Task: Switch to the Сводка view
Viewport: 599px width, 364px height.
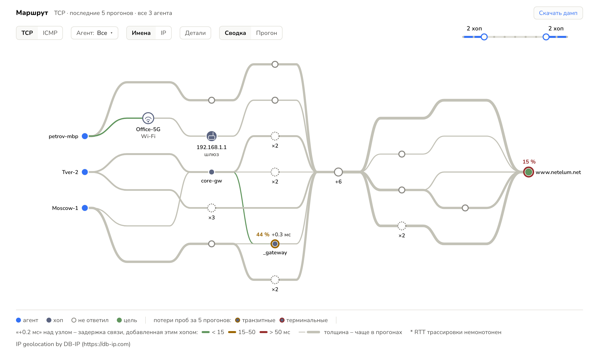Action: [x=235, y=33]
